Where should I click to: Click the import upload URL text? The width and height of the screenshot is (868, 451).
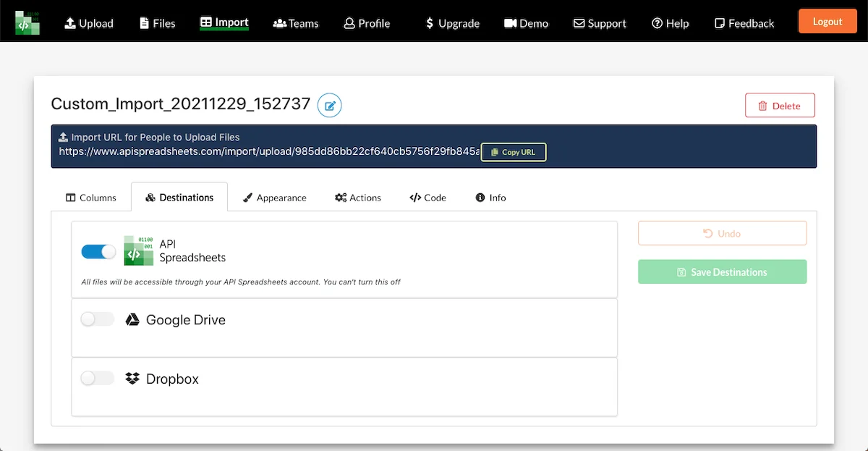point(269,151)
